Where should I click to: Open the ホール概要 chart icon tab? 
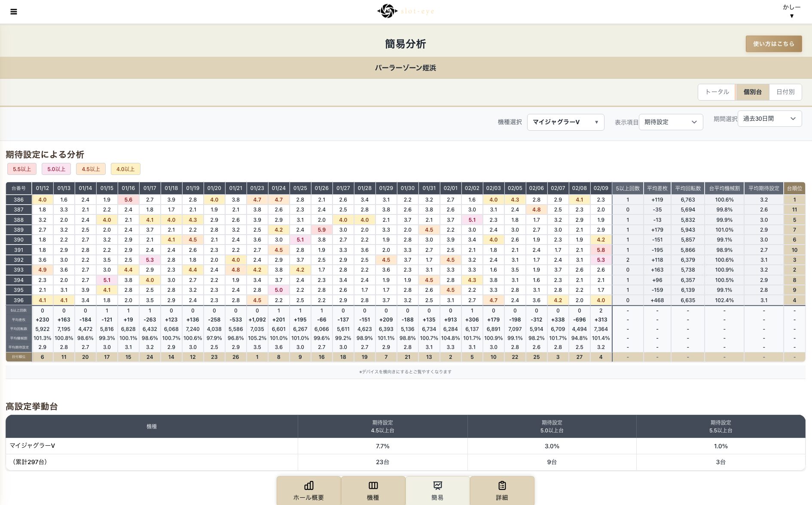[x=308, y=490]
